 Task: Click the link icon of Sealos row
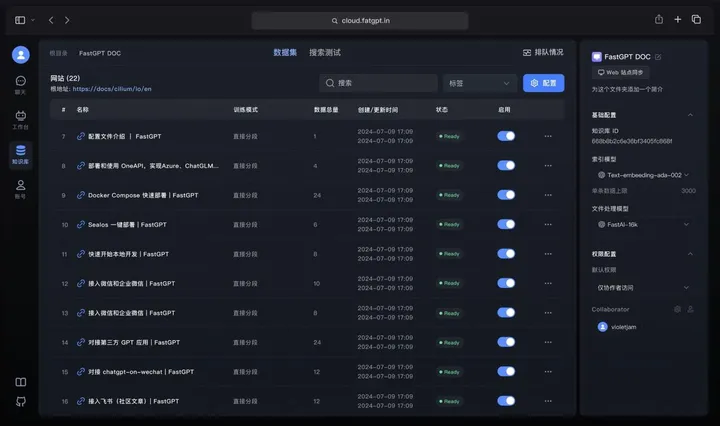click(x=81, y=224)
